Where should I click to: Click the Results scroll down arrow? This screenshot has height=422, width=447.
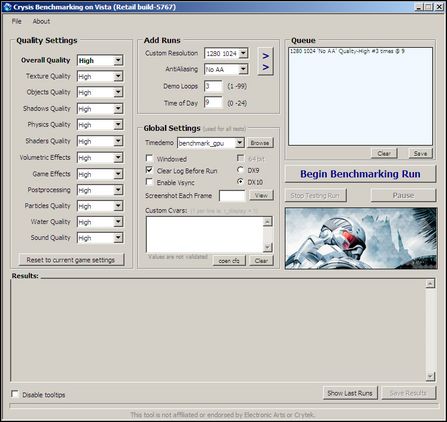pos(430,376)
